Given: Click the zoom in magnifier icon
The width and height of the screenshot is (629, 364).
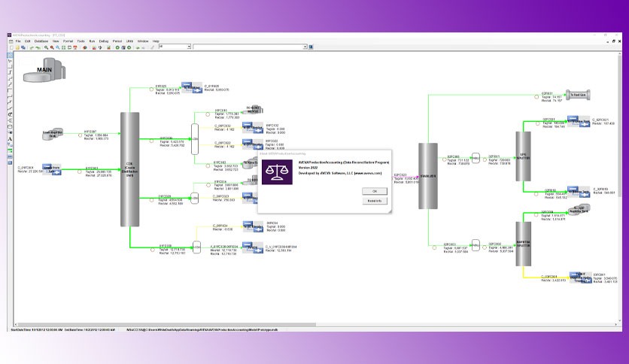Looking at the screenshot, I should click(46, 47).
